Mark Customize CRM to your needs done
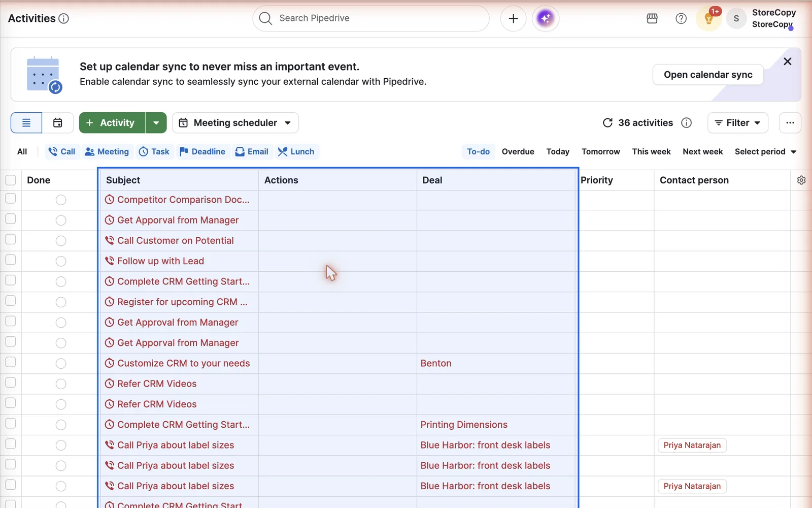The width and height of the screenshot is (812, 508). pyautogui.click(x=61, y=363)
